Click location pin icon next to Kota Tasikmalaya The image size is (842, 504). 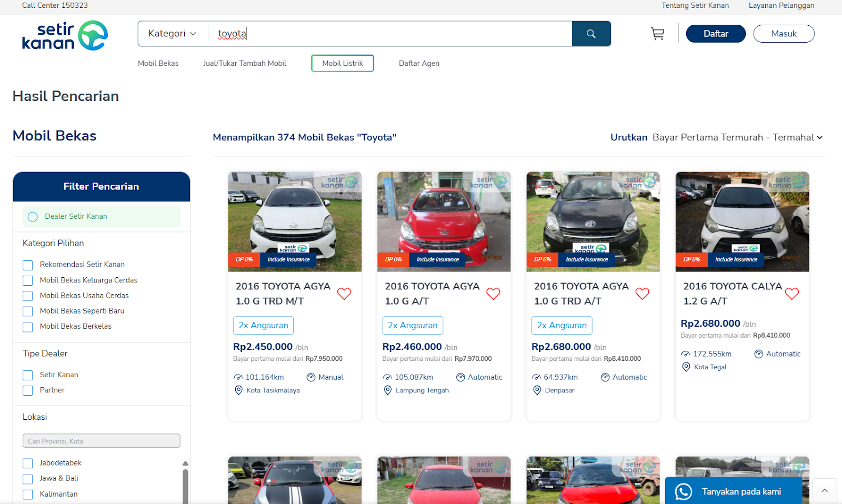tap(238, 390)
